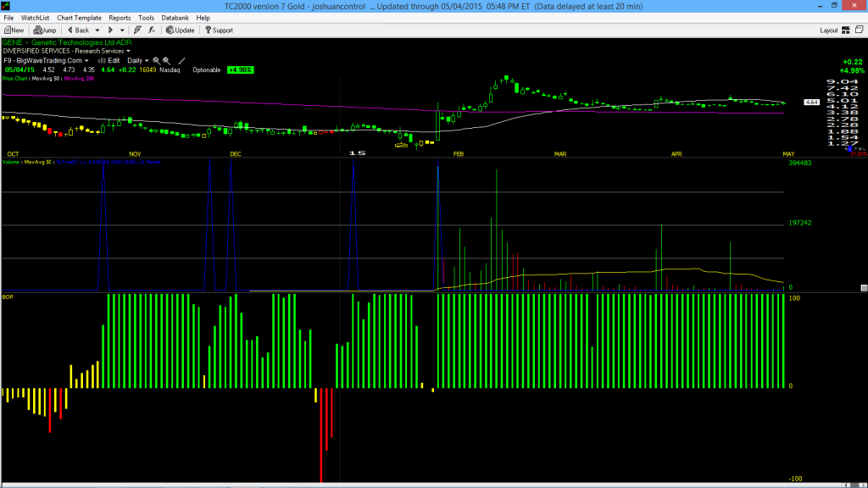This screenshot has height=488, width=868.
Task: Open the WatchList menu
Action: (35, 18)
